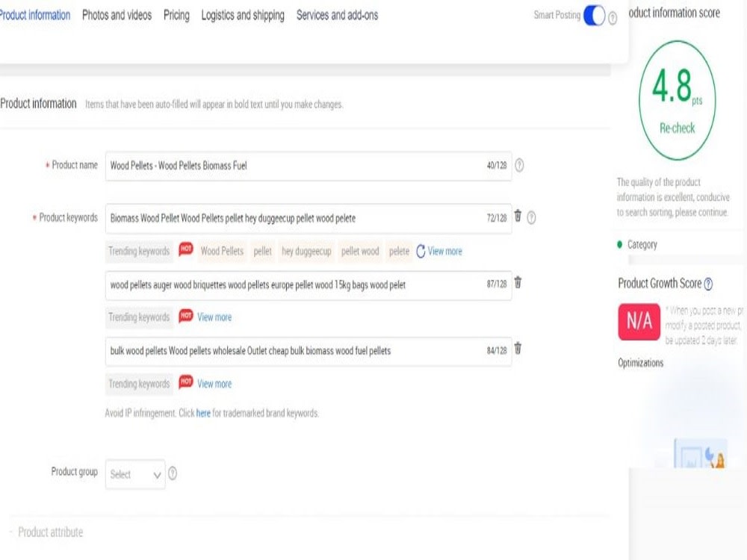Open the Product name help icon
Screen dimensions: 747x560
point(519,165)
